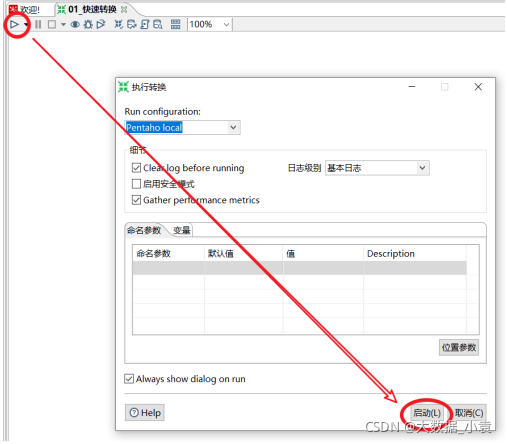Click the 执行转换 dialog title icon

pyautogui.click(x=123, y=87)
